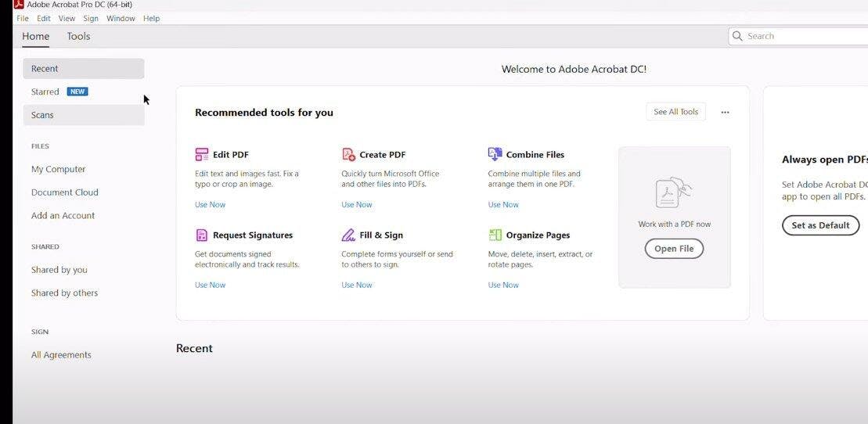Open the View menu
The height and width of the screenshot is (424, 868).
pyautogui.click(x=67, y=18)
